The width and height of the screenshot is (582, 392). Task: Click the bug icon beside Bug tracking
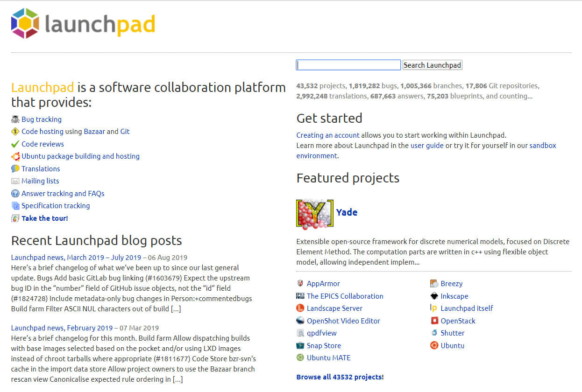pos(15,119)
